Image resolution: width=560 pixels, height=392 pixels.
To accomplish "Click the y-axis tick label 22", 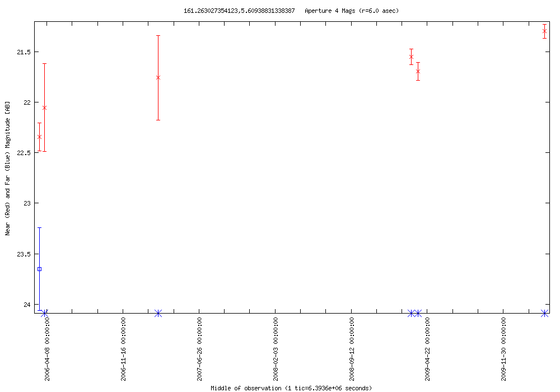I will click(27, 102).
